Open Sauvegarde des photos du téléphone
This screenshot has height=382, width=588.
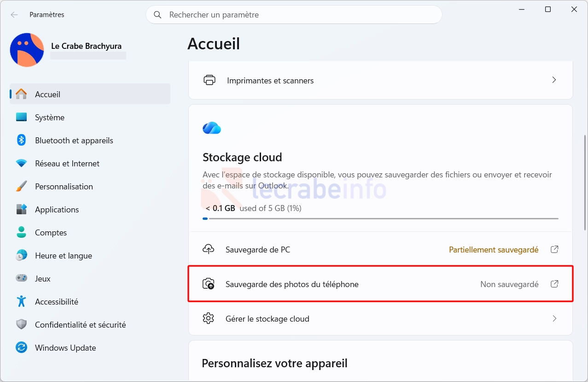(x=381, y=284)
